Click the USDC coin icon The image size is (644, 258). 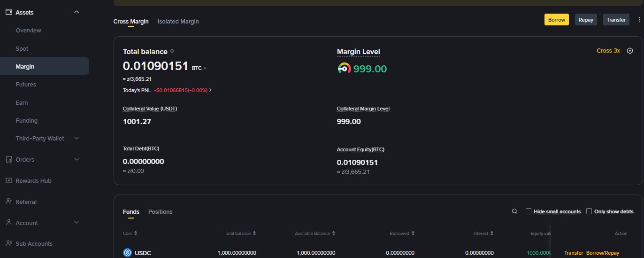point(127,253)
